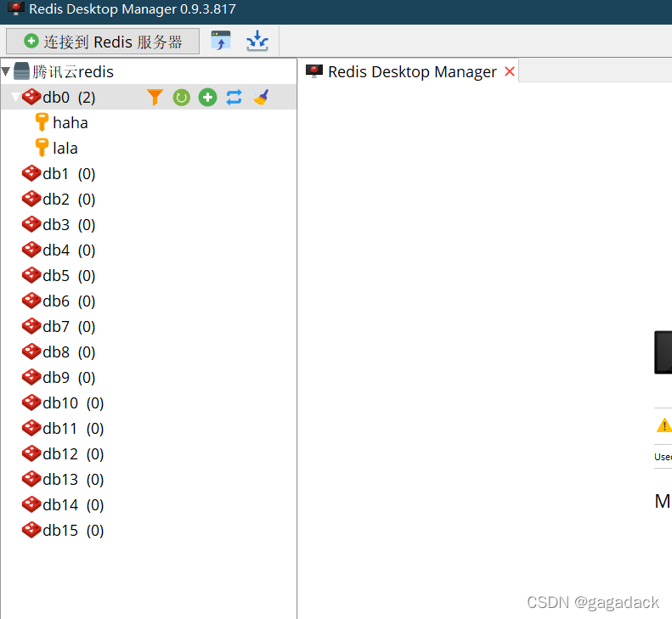
Task: Open the lala key
Action: 65,149
